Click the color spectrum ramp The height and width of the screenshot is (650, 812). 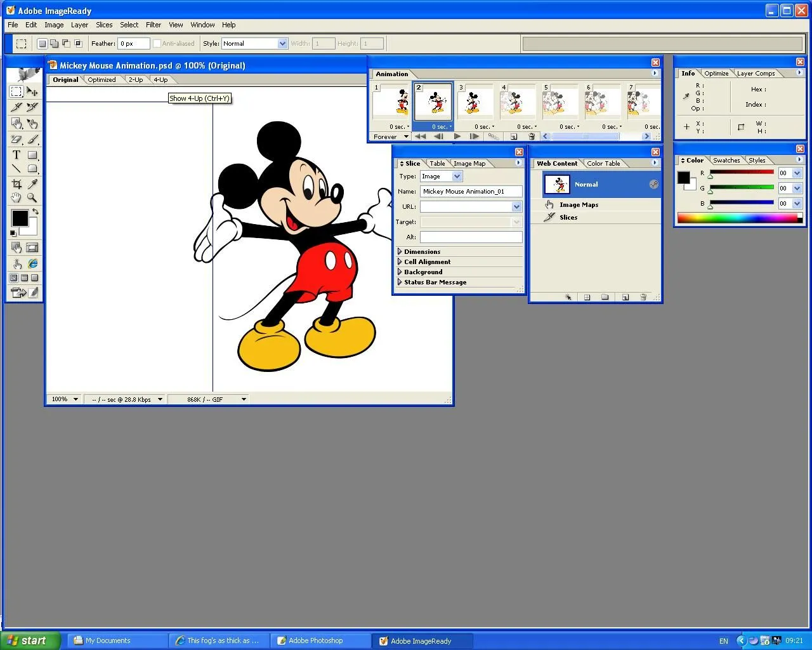736,218
